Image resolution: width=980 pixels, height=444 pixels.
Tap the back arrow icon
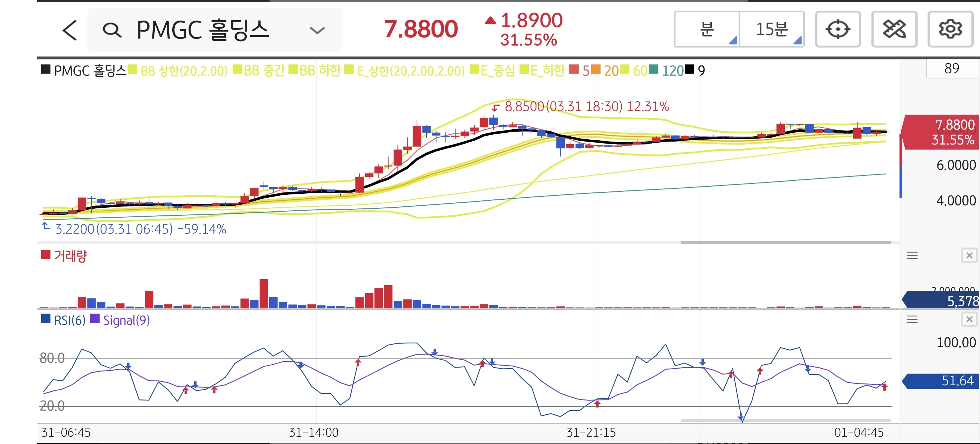tap(70, 30)
